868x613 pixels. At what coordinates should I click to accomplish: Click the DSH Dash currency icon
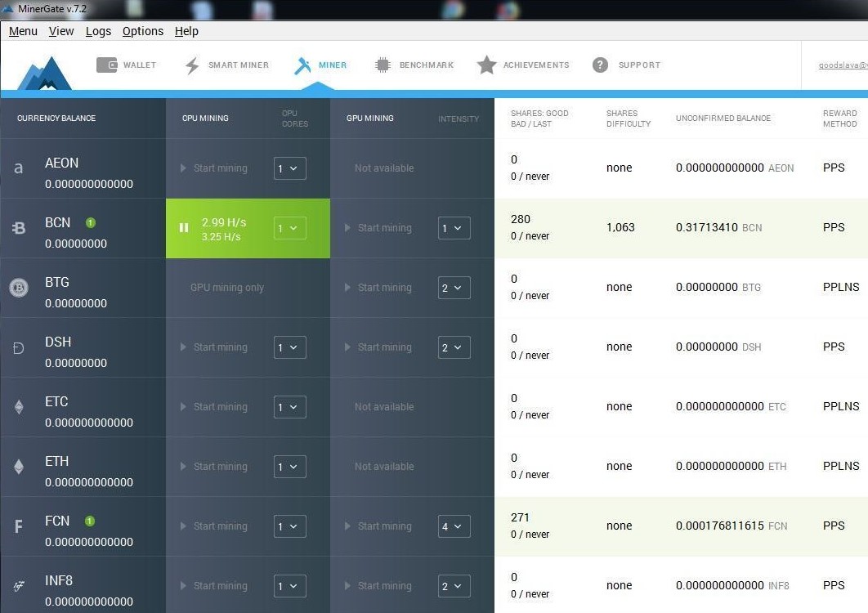(x=18, y=347)
